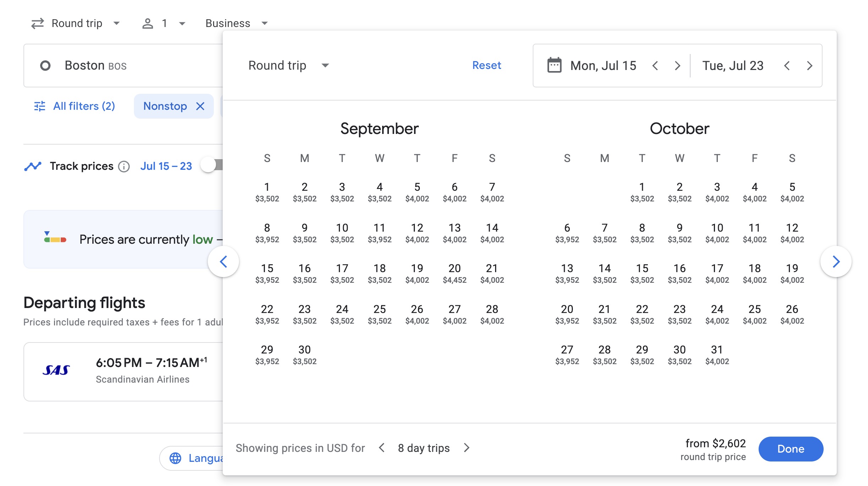This screenshot has height=486, width=868.
Task: Select September 15 in the calendar
Action: tap(267, 273)
